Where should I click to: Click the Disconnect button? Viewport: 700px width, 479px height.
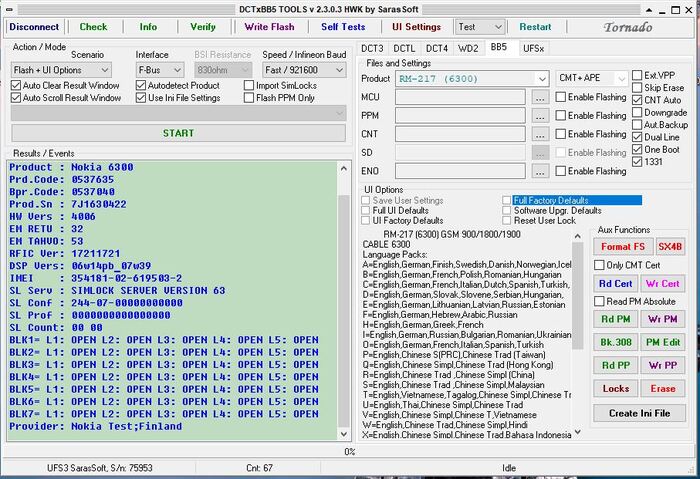(34, 27)
